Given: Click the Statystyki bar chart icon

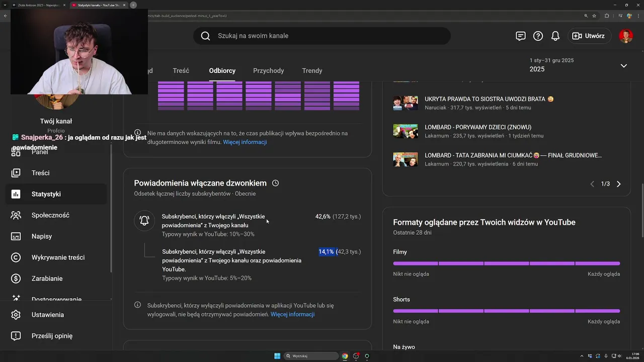Looking at the screenshot, I should coord(16,194).
